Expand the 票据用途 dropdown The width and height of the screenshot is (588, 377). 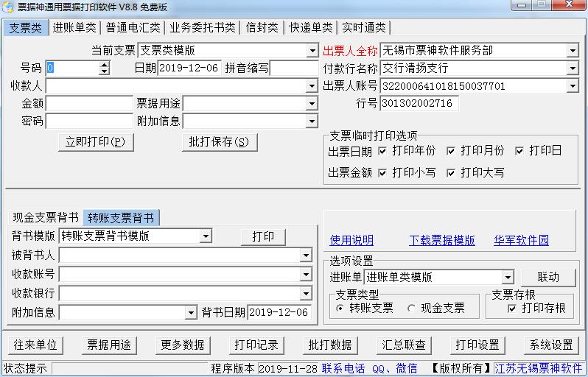coord(312,103)
